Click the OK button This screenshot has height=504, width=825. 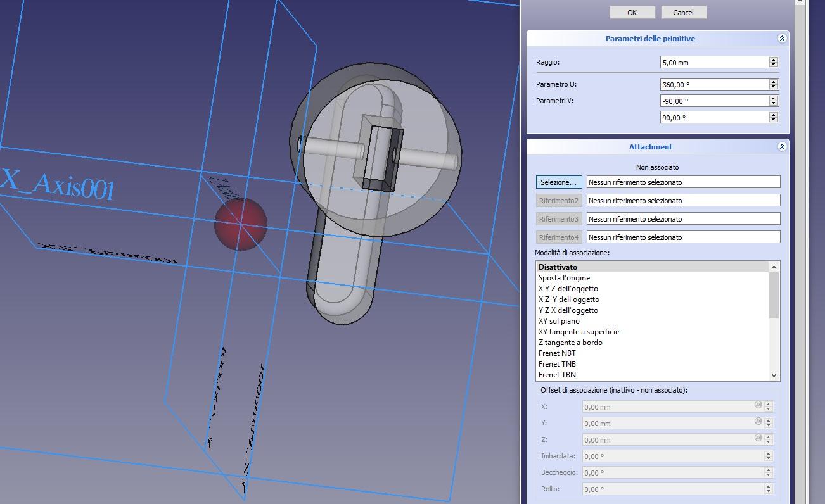pos(632,13)
